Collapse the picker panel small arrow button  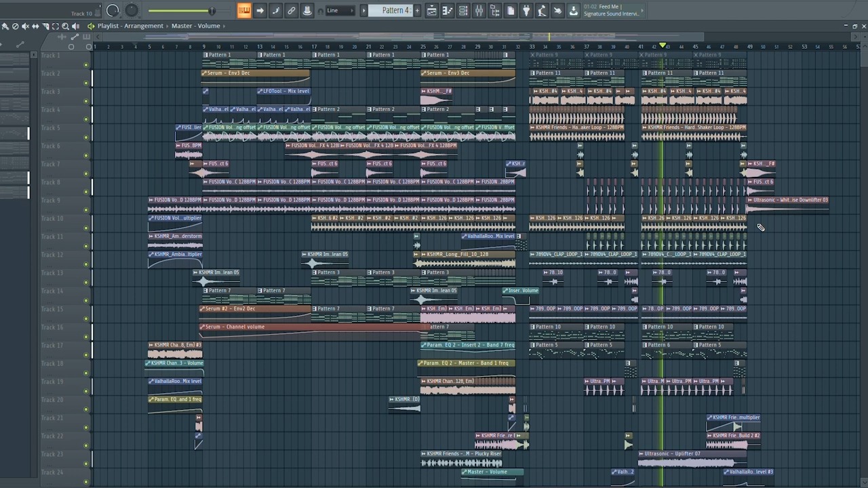(34, 54)
